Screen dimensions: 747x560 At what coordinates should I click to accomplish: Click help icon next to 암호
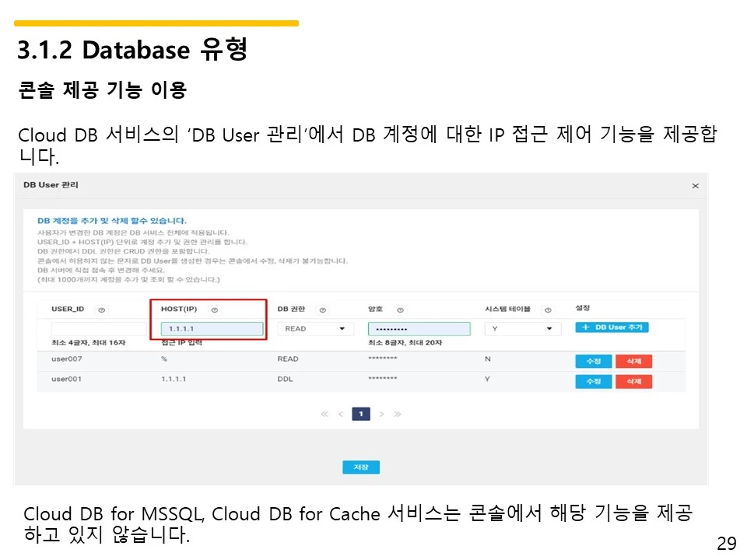point(400,310)
